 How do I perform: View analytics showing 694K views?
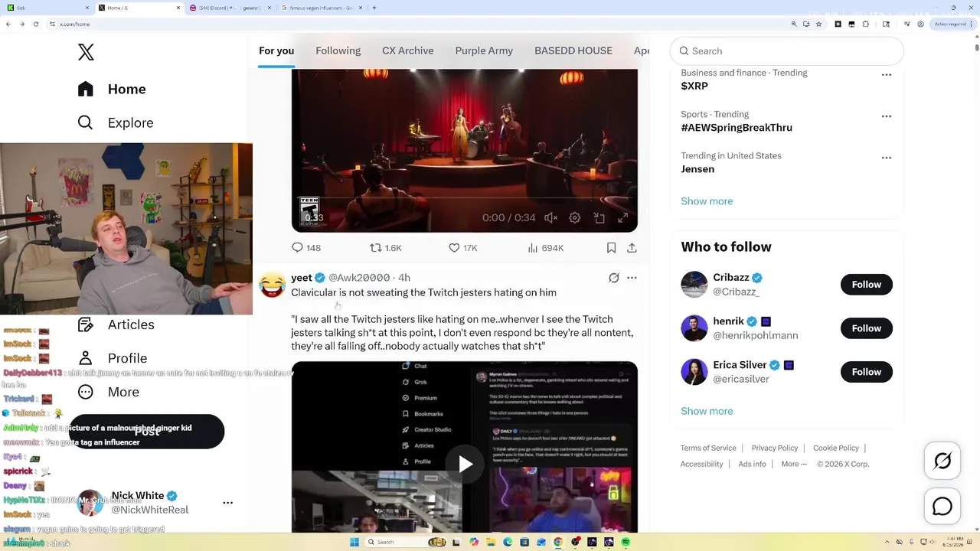click(546, 248)
